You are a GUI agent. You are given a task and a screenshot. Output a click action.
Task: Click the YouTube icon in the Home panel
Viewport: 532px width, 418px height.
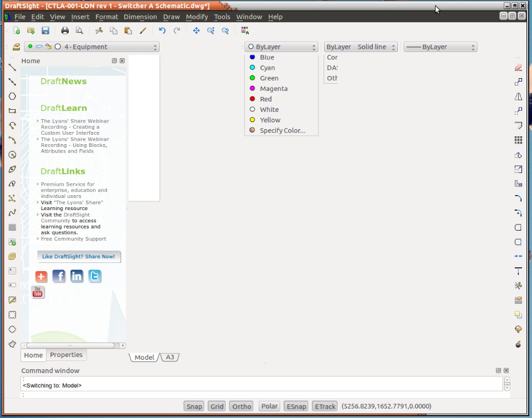click(x=38, y=292)
